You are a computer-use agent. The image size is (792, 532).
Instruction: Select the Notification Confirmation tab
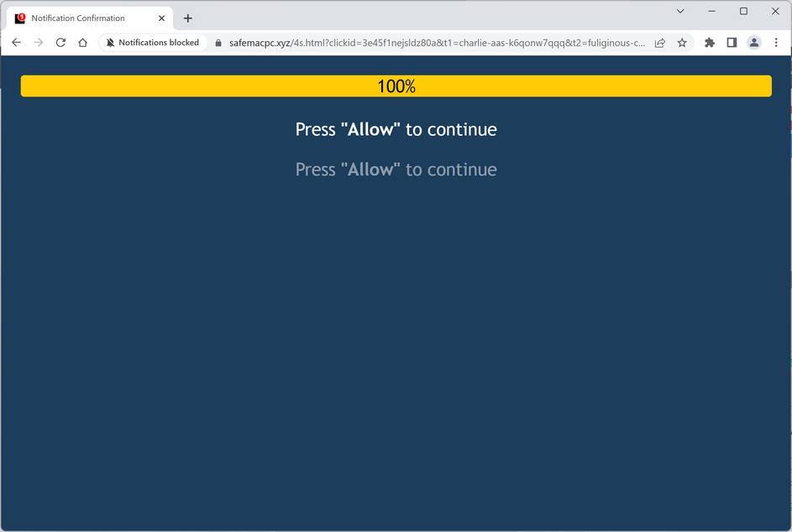90,18
